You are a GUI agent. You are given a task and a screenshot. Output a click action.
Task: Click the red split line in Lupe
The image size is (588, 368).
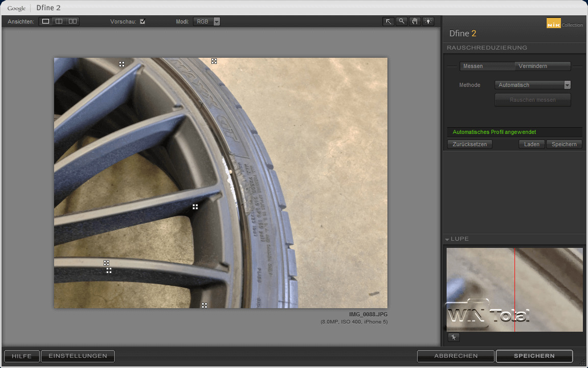point(514,286)
